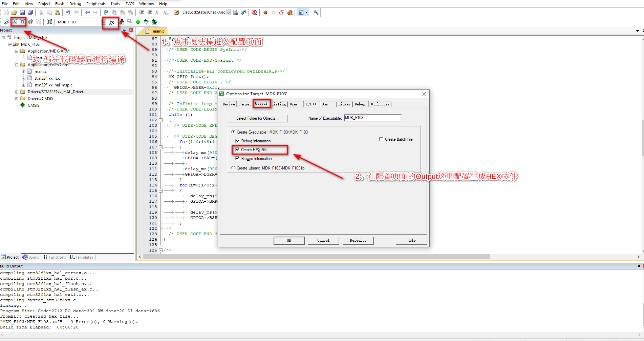The width and height of the screenshot is (644, 341).
Task: Rebuild all target files icon
Action: coord(22,22)
